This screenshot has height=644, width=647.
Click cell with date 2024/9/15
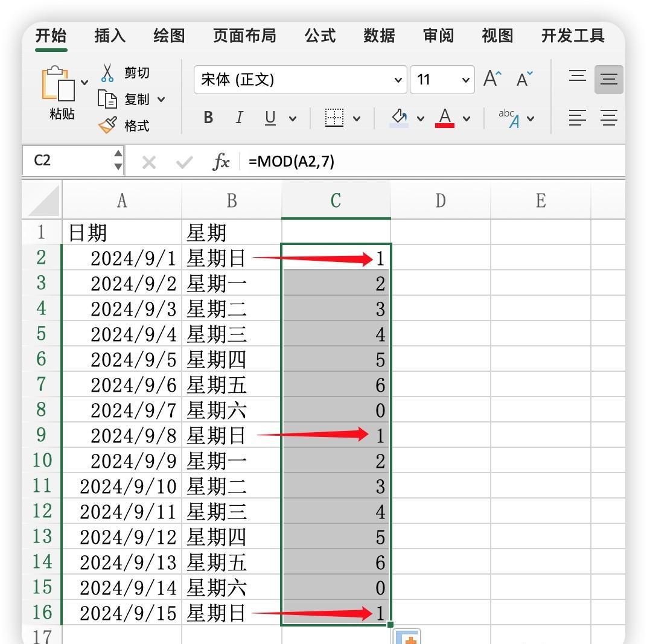[x=122, y=612]
